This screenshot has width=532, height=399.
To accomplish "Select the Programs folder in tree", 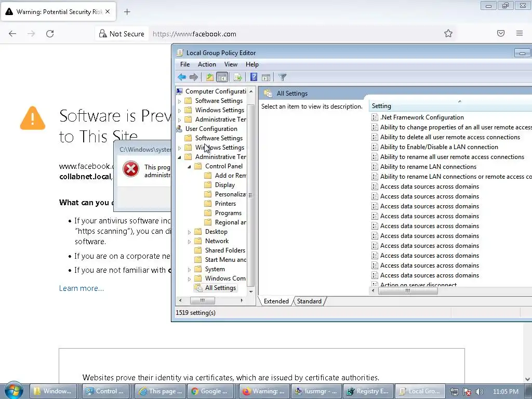I will (228, 213).
